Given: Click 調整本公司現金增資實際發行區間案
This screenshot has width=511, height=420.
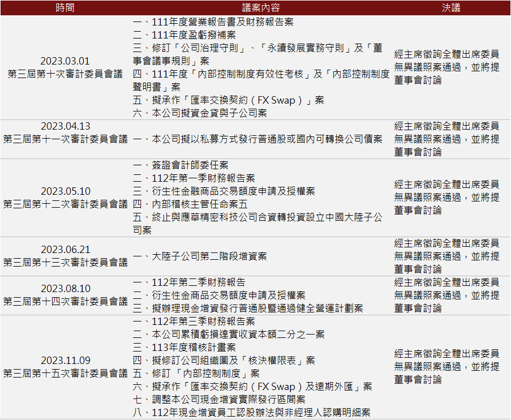Looking at the screenshot, I should point(219,400).
